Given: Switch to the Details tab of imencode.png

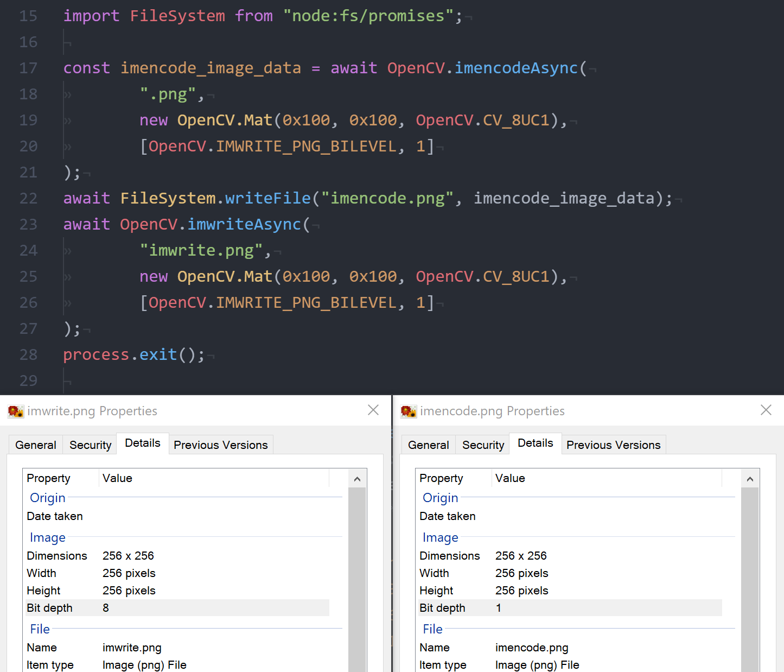Looking at the screenshot, I should pos(535,443).
